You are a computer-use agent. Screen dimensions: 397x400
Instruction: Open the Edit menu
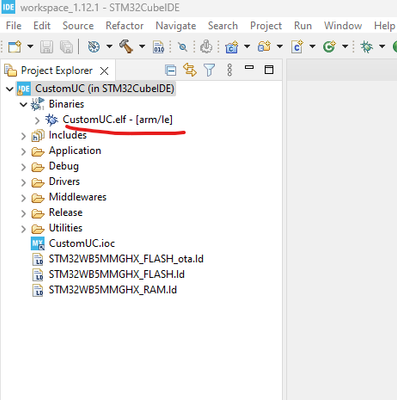[42, 26]
